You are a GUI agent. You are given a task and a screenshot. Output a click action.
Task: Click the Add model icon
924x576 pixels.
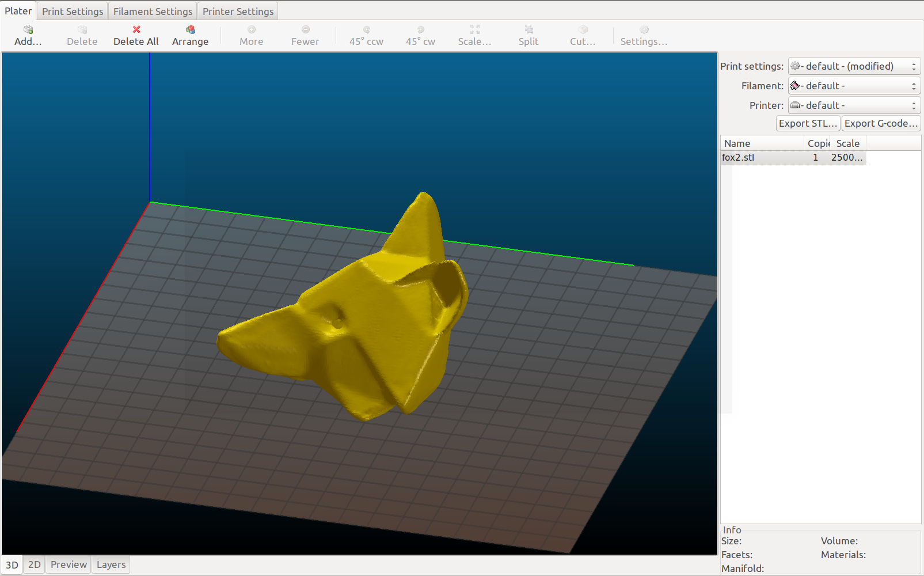click(x=28, y=30)
